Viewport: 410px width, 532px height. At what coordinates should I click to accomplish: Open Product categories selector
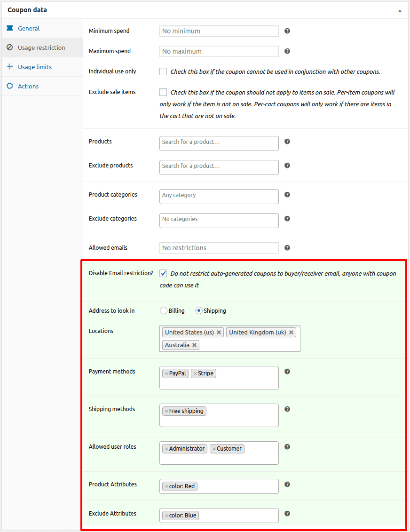(x=219, y=197)
